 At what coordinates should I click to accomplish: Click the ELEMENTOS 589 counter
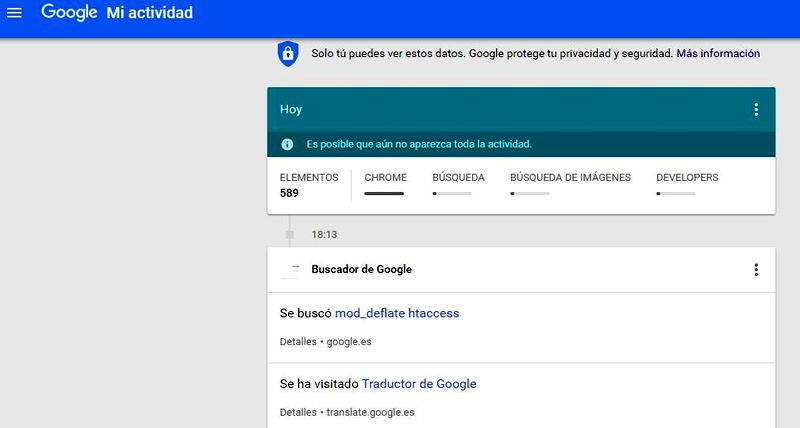click(309, 185)
